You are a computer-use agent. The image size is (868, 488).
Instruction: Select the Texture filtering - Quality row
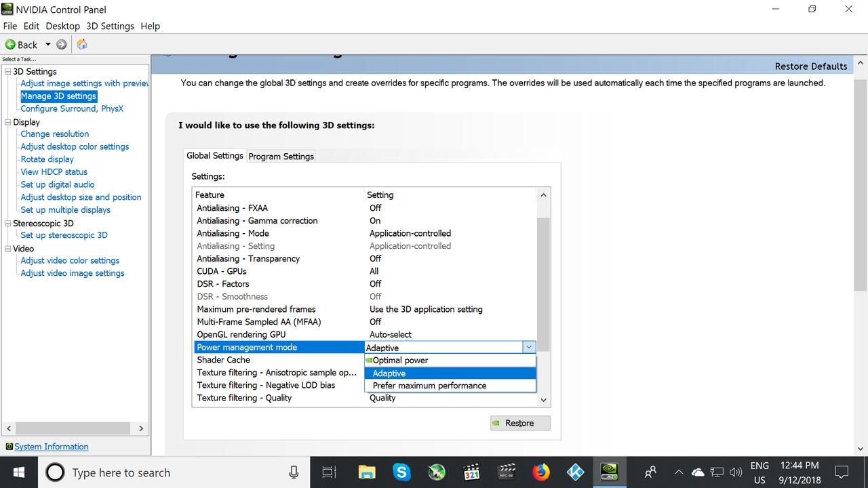pyautogui.click(x=365, y=398)
